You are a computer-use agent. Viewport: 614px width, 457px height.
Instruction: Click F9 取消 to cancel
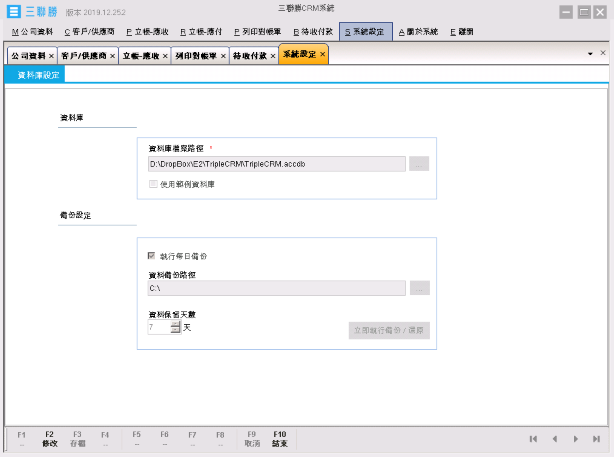point(252,439)
